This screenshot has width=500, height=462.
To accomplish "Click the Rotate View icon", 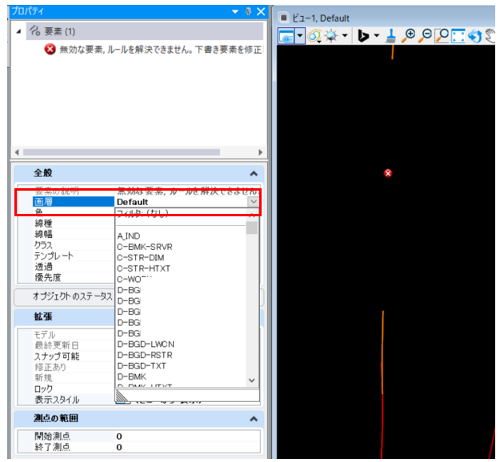I will point(475,36).
